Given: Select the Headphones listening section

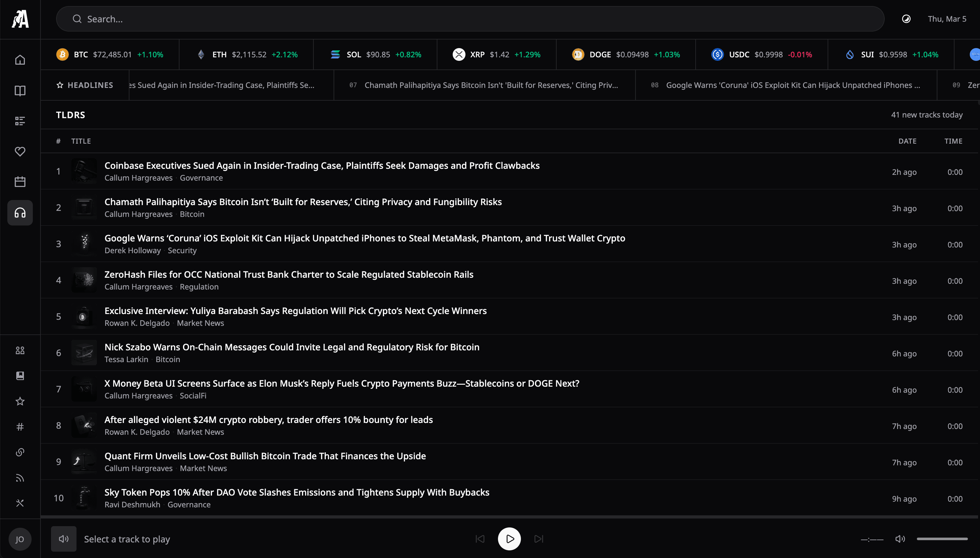Looking at the screenshot, I should click(19, 213).
